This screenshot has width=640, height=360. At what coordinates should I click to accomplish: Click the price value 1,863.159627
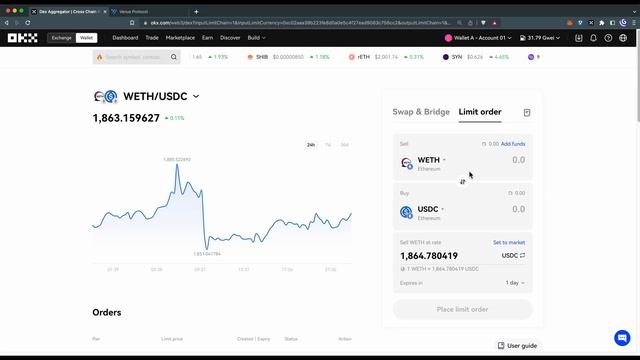point(126,118)
